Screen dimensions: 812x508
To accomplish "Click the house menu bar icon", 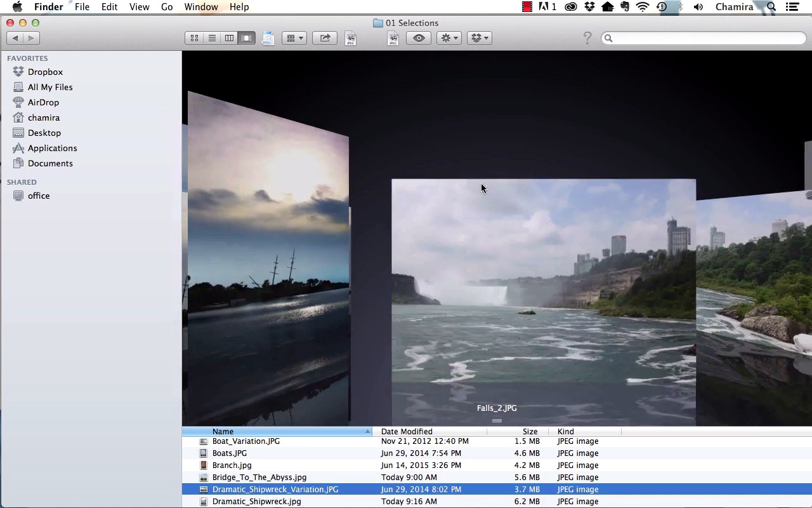I will (608, 7).
